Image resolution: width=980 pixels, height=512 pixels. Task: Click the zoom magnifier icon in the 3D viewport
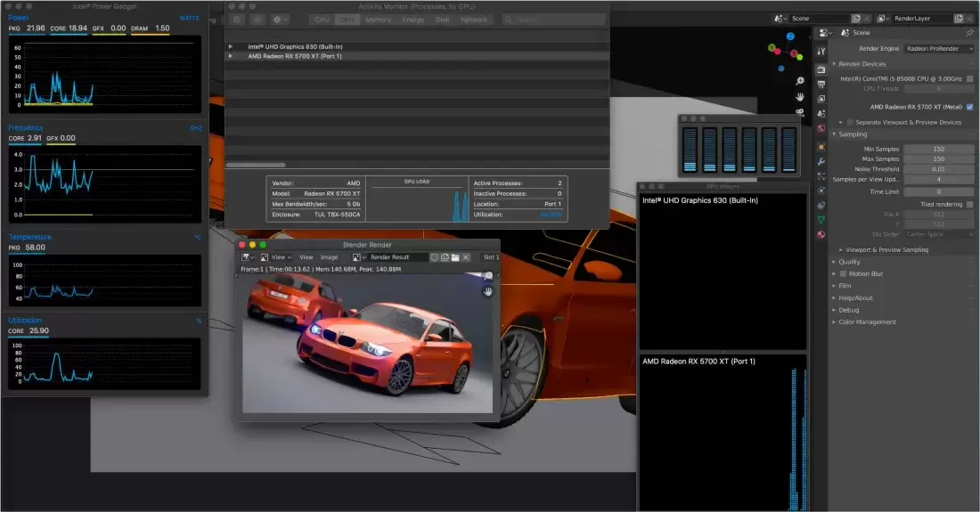click(800, 81)
